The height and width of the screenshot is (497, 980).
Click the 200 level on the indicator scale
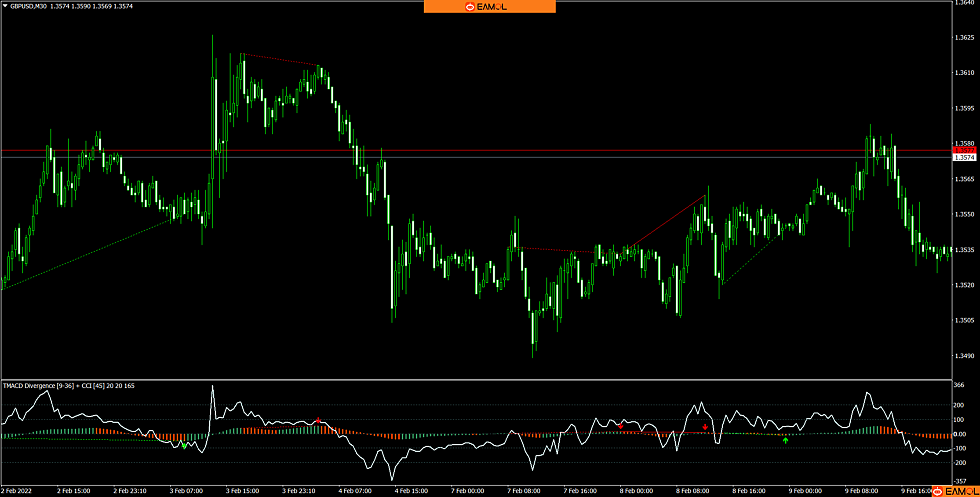point(958,405)
